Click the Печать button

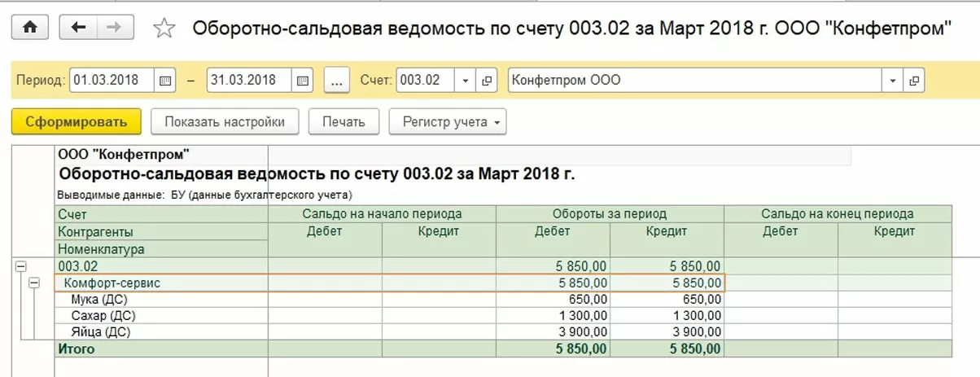[343, 122]
